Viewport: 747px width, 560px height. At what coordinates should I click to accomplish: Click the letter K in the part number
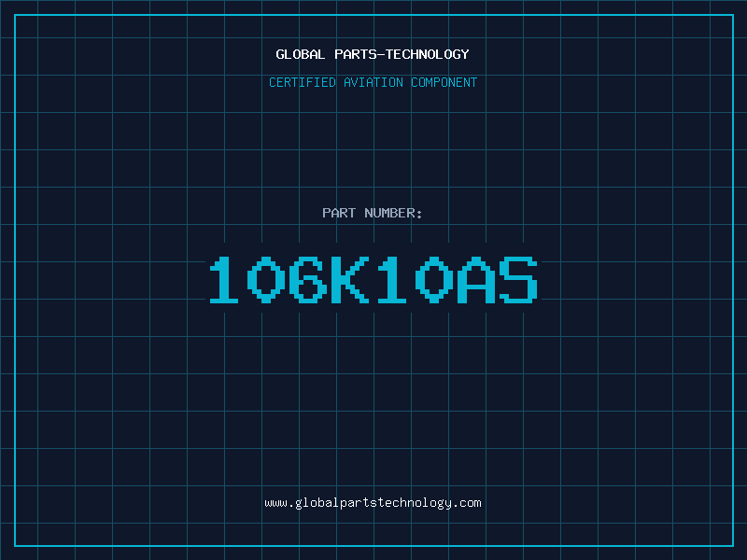point(351,280)
